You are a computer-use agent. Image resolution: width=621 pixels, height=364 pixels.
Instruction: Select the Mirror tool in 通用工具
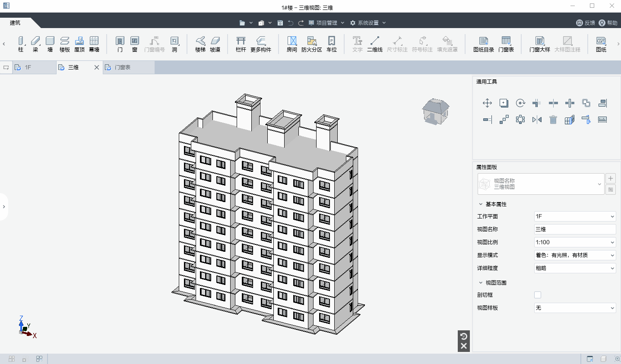click(x=537, y=120)
